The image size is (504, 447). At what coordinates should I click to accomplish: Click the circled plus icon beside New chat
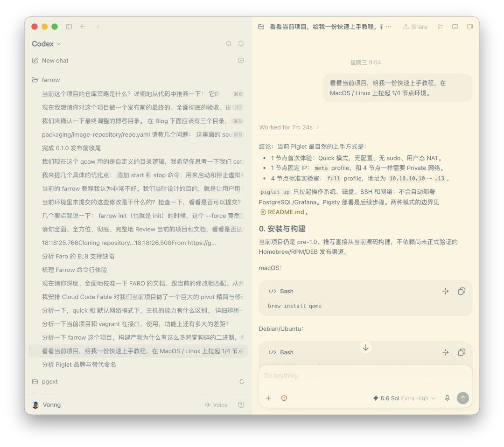tap(241, 60)
